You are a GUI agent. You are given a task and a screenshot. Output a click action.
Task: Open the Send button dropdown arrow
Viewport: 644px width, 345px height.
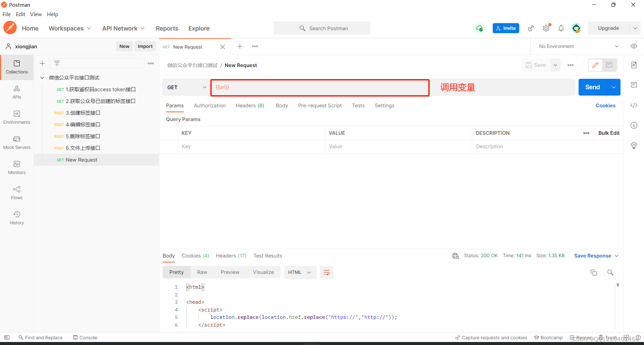click(x=614, y=87)
